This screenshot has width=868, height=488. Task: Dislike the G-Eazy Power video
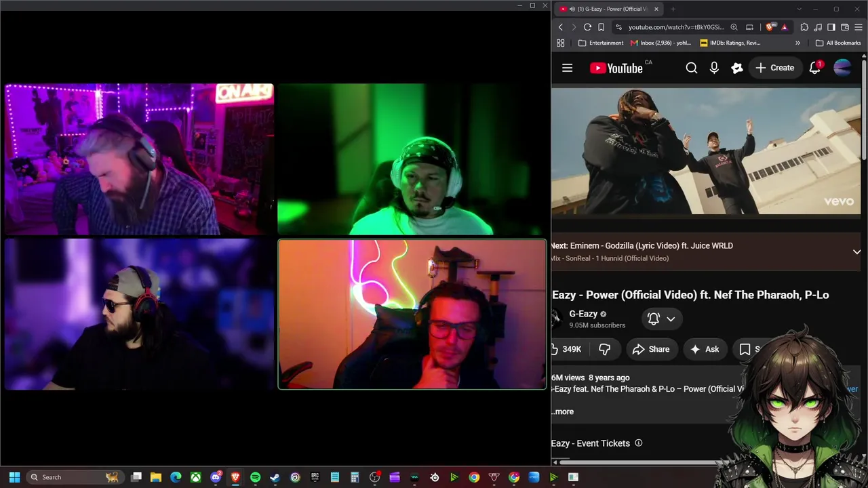pyautogui.click(x=604, y=349)
